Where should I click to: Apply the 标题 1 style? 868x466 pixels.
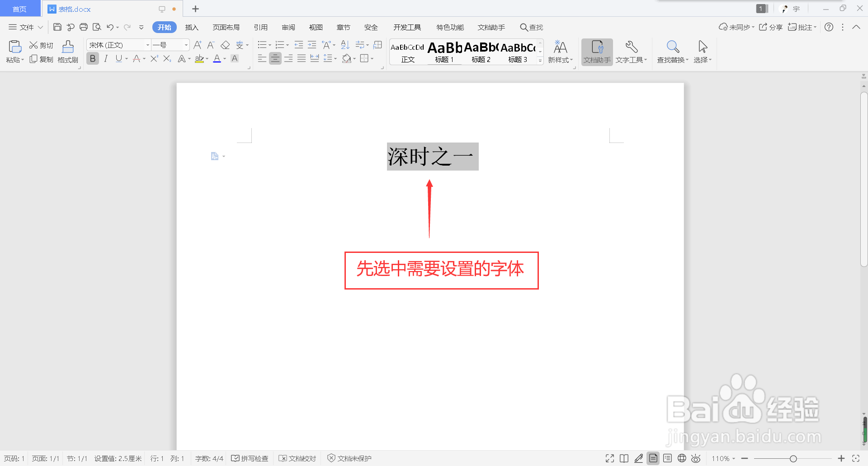click(x=444, y=52)
